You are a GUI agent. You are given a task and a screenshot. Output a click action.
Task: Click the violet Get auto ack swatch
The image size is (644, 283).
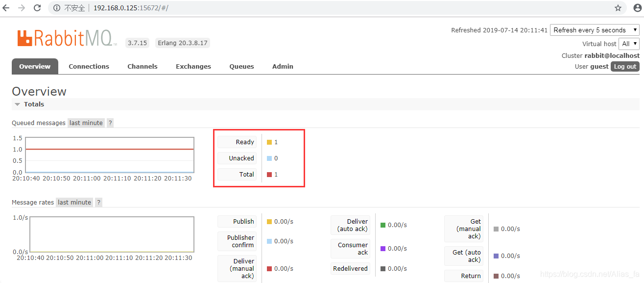496,256
